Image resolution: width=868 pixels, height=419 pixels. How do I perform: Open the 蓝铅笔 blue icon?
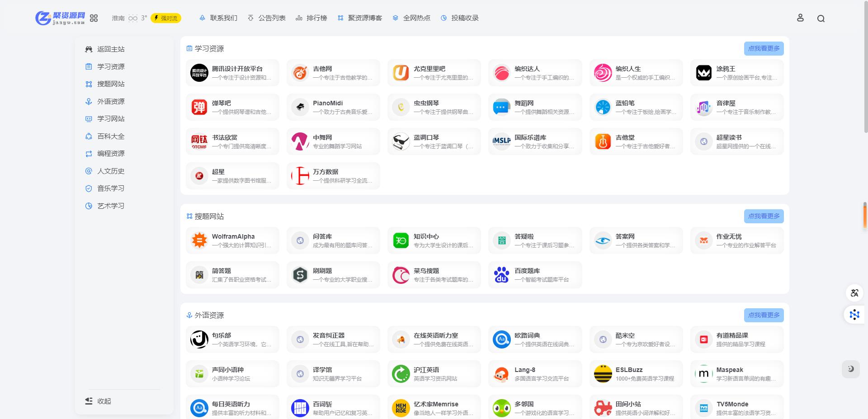[603, 107]
